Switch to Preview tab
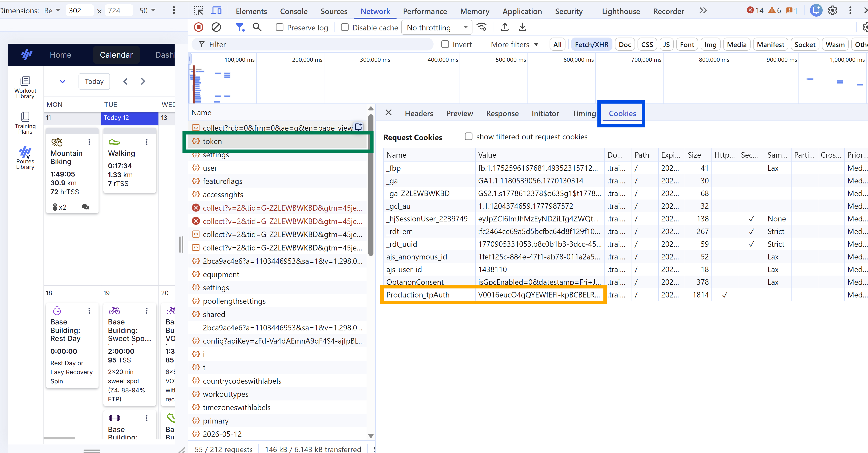This screenshot has width=868, height=453. point(459,113)
